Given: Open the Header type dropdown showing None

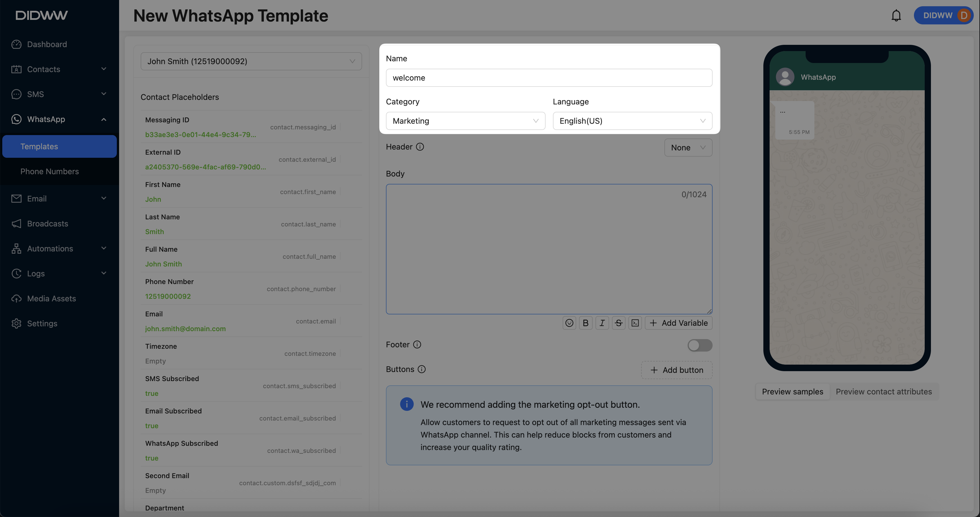Looking at the screenshot, I should click(x=688, y=148).
